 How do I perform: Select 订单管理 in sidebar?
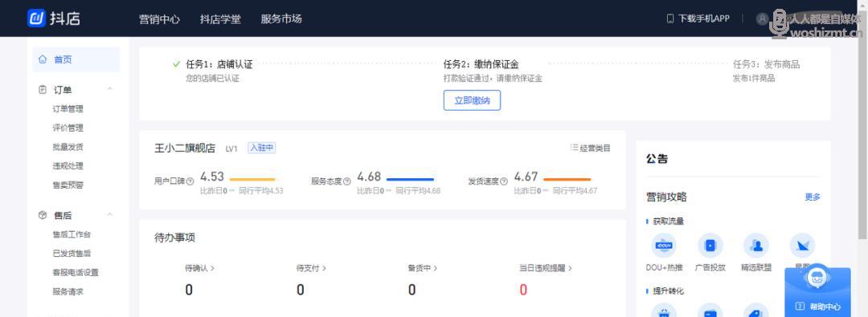point(68,109)
